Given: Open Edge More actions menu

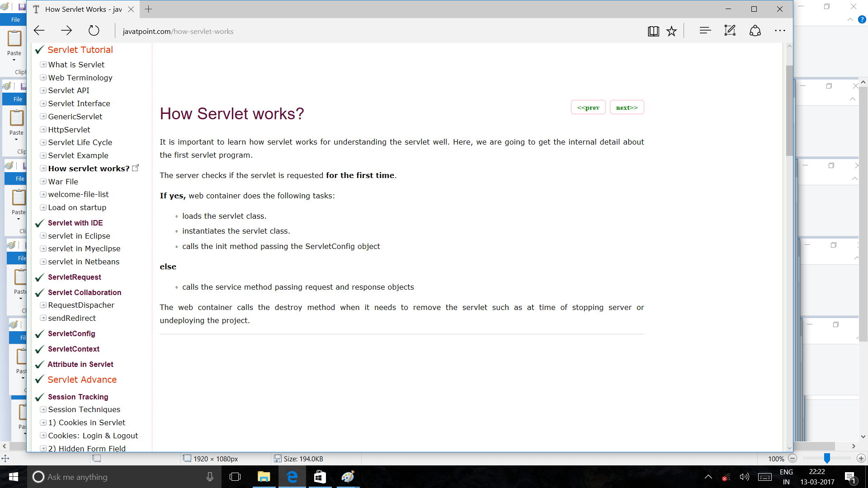Looking at the screenshot, I should point(780,31).
